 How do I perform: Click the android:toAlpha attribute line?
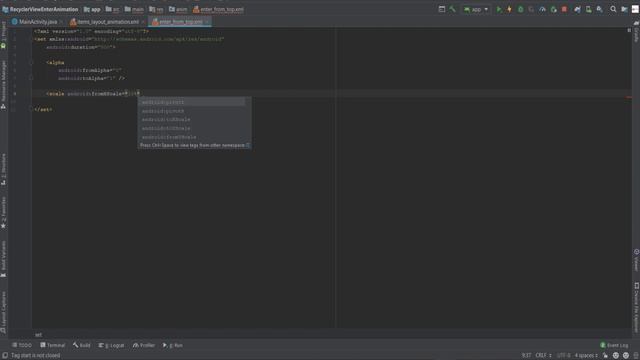pyautogui.click(x=91, y=78)
